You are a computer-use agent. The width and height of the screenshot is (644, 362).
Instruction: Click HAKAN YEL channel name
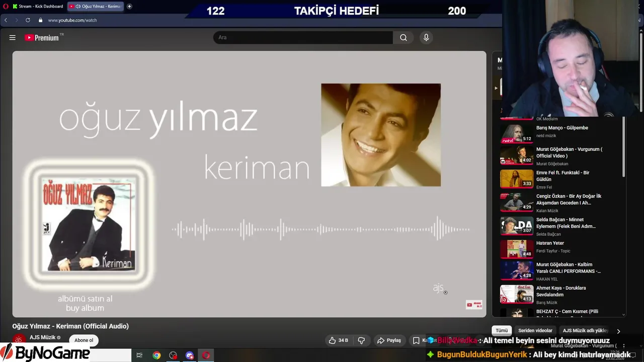[547, 279]
